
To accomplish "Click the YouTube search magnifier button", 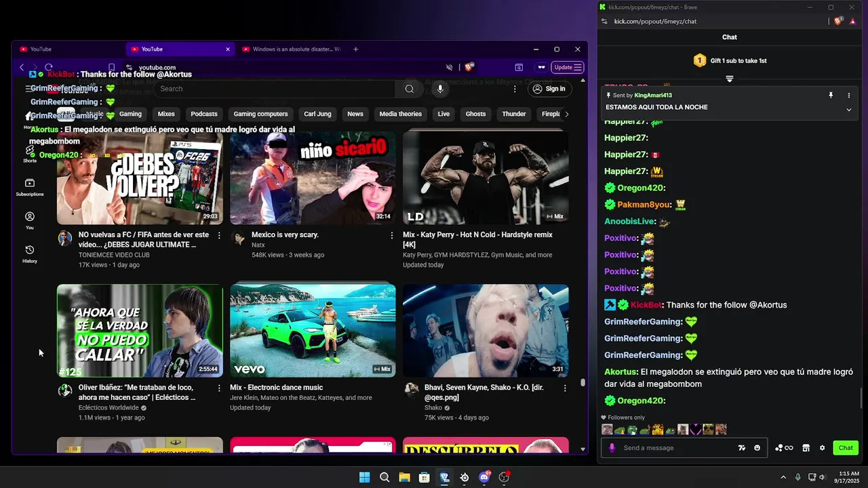I will 410,89.
